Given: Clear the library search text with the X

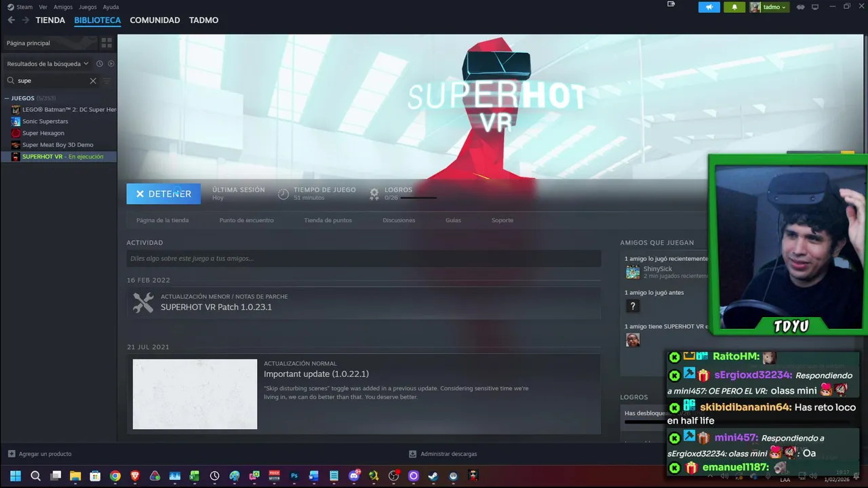Looking at the screenshot, I should point(93,81).
